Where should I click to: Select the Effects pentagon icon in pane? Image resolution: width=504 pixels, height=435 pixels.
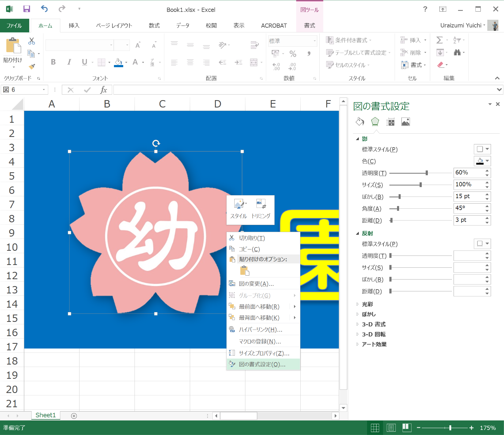(375, 121)
